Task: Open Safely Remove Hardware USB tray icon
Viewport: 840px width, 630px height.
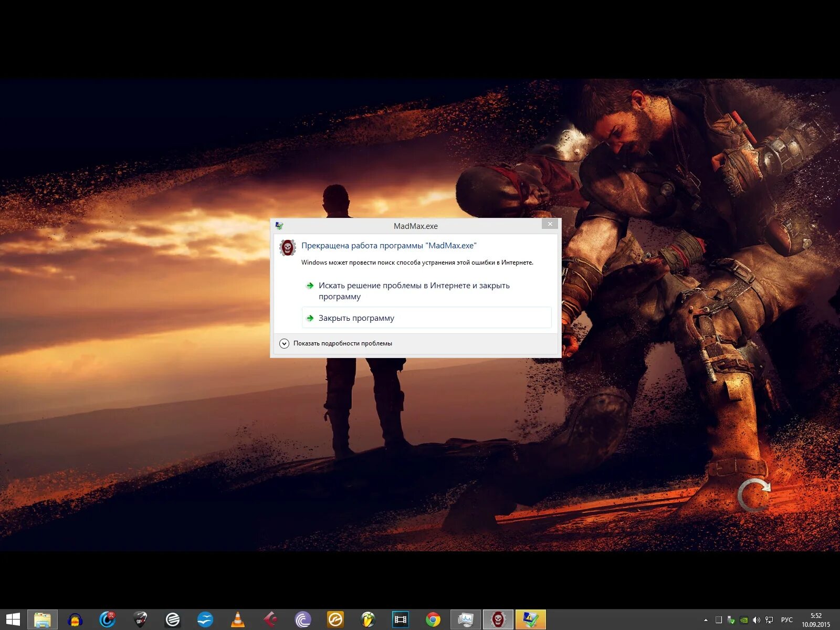Action: [x=731, y=620]
